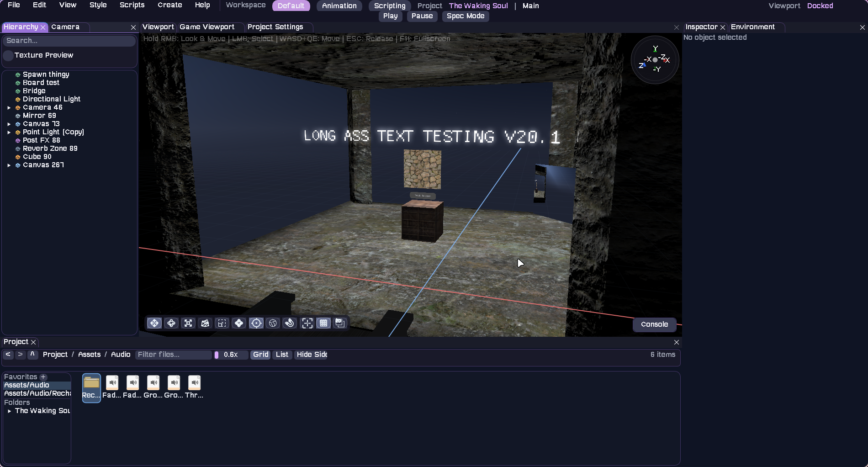Click the global/local space globe icon
This screenshot has width=868, height=467.
[273, 323]
